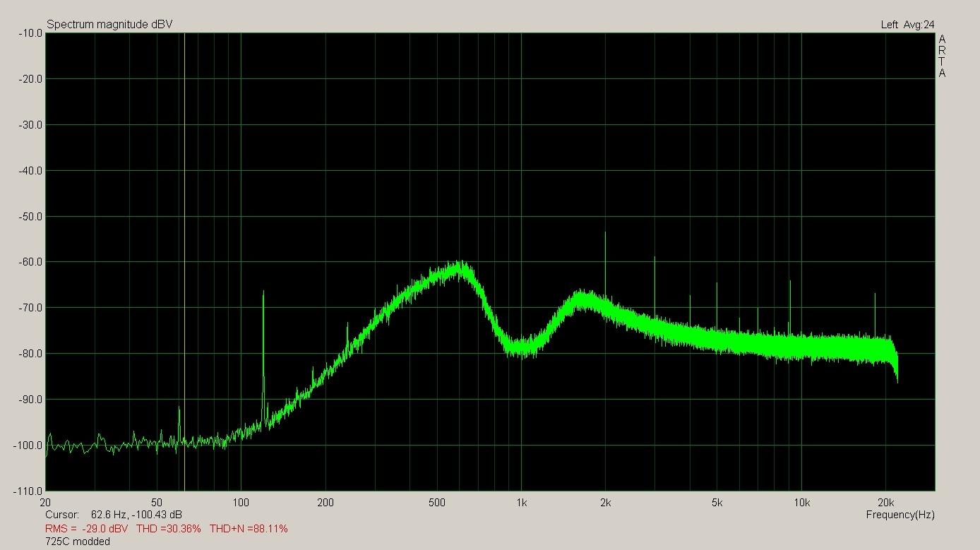Click the '-30.0' y-axis label
The height and width of the screenshot is (550, 980).
pyautogui.click(x=30, y=125)
